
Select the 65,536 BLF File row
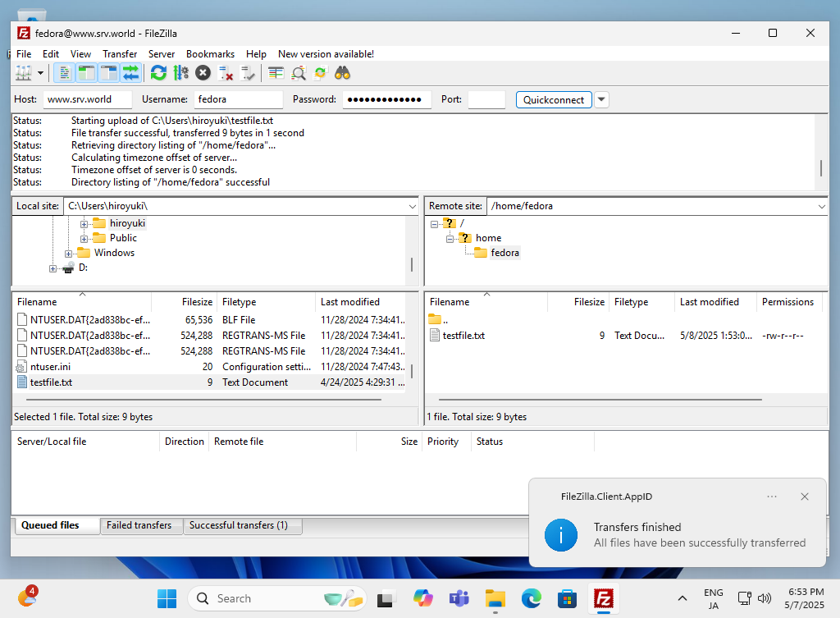[208, 320]
